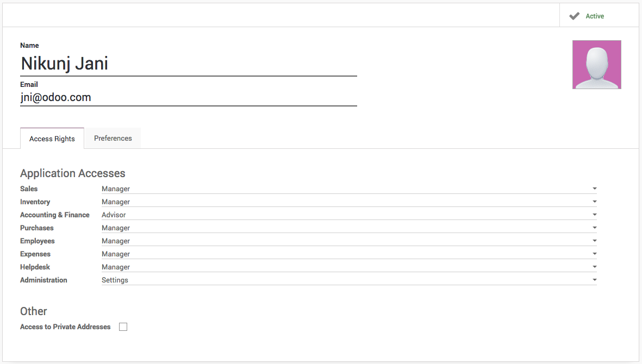Click the Name field Nikunj Jani
The height and width of the screenshot is (364, 642).
point(188,64)
